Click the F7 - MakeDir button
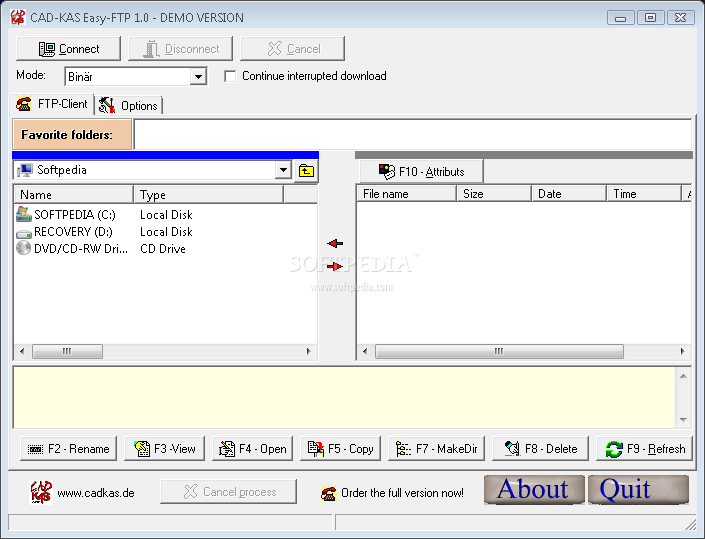 [x=436, y=449]
